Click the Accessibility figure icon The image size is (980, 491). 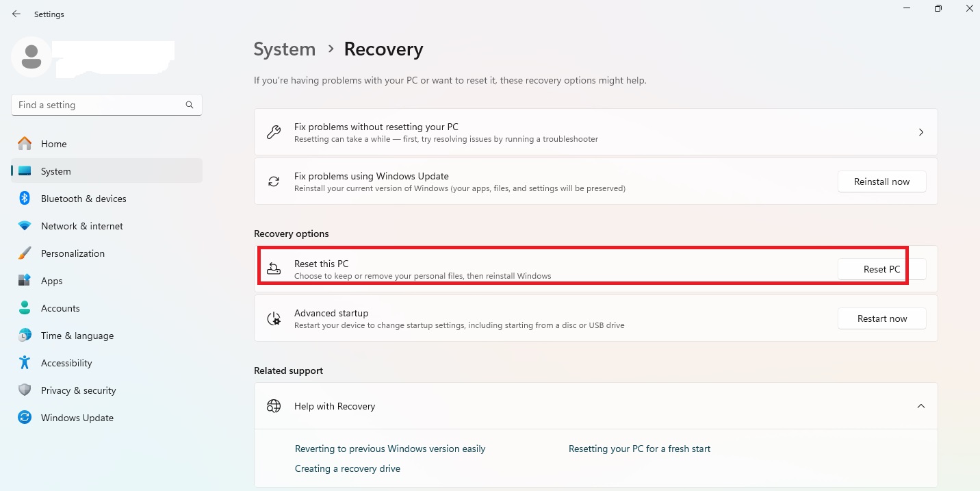[x=25, y=363]
